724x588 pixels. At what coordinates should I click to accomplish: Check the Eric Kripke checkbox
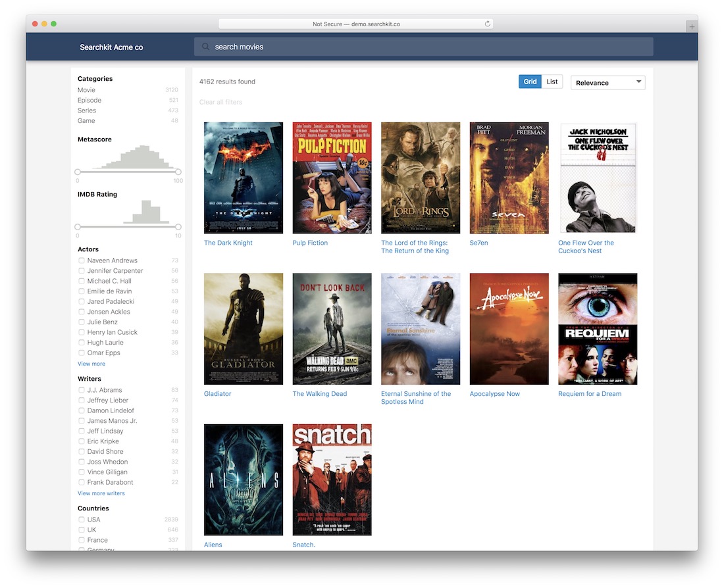[81, 441]
